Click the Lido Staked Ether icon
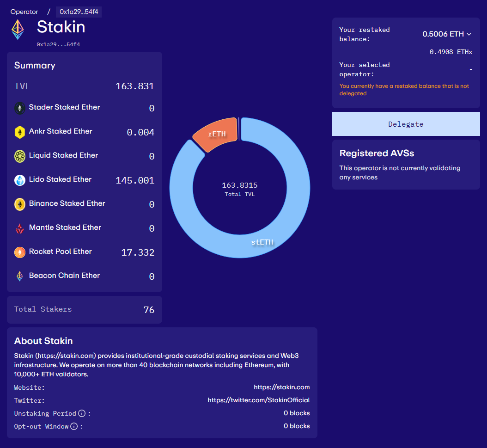The image size is (487, 448). click(x=19, y=180)
